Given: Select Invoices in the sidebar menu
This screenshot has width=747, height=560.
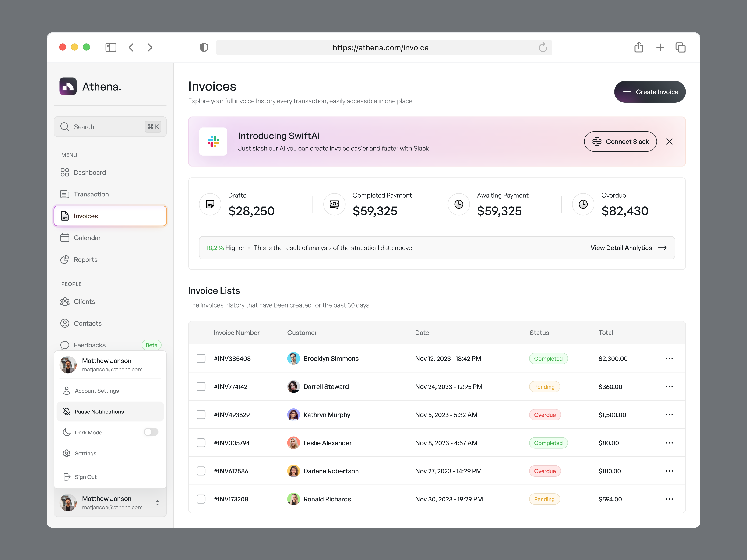Looking at the screenshot, I should click(86, 216).
